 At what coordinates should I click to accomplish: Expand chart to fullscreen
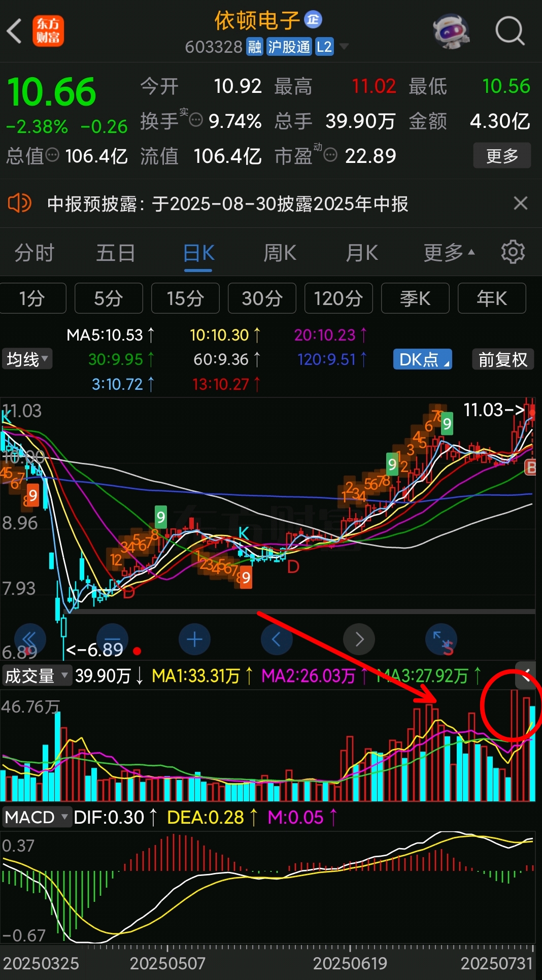point(441,639)
